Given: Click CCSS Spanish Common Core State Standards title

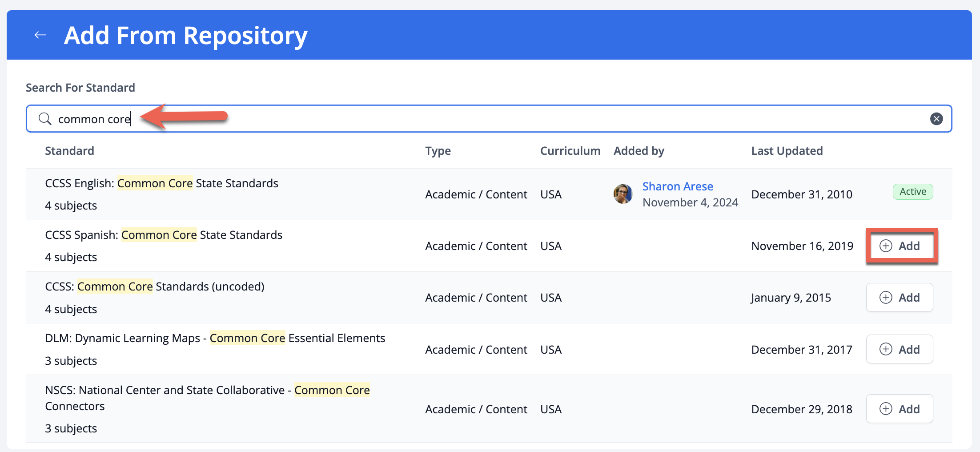Looking at the screenshot, I should click(x=164, y=235).
